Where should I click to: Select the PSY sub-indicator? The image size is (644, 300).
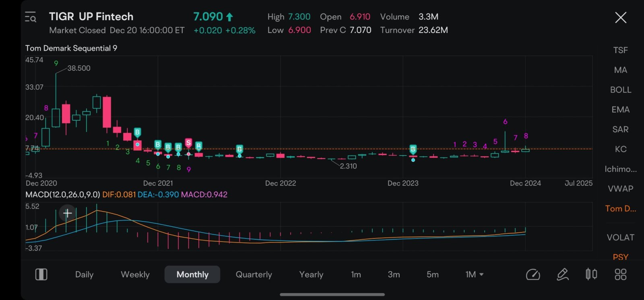coord(620,257)
